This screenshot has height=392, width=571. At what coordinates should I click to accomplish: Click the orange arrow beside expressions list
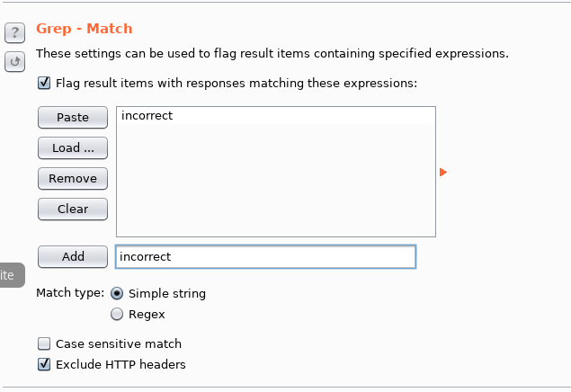tap(443, 172)
